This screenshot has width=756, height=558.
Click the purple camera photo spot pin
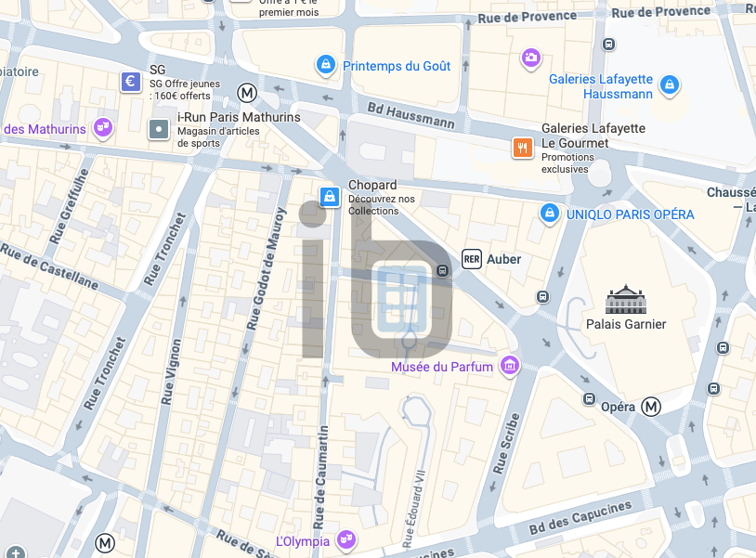531,58
